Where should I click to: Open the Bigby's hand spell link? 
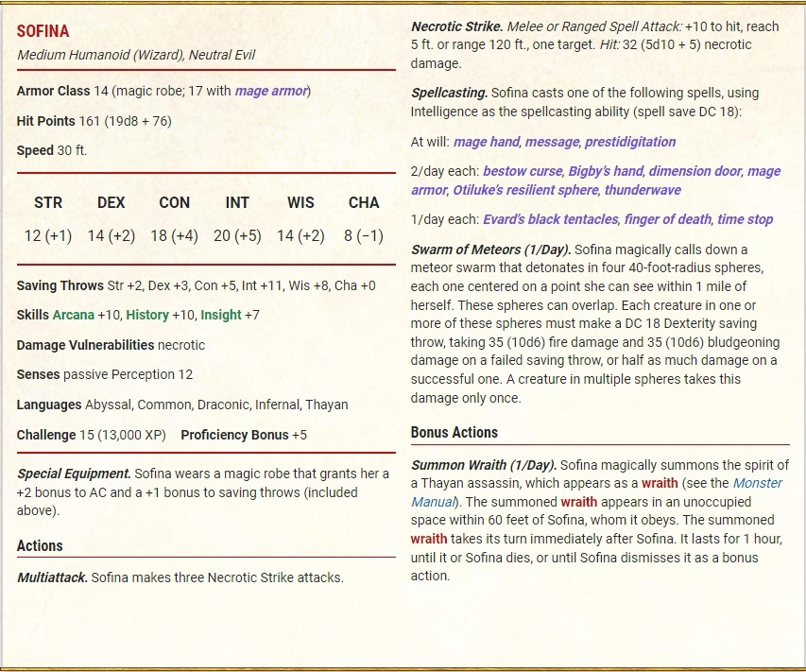point(606,171)
